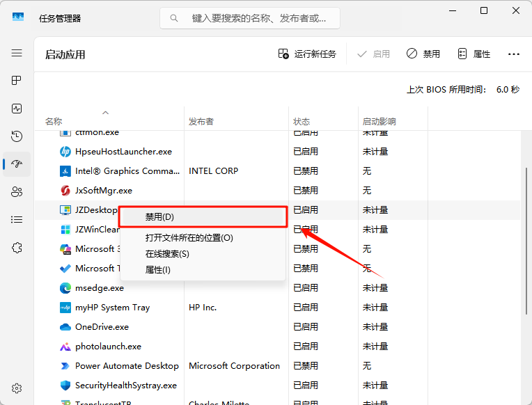Click the search input field
The width and height of the screenshot is (532, 405).
point(250,18)
